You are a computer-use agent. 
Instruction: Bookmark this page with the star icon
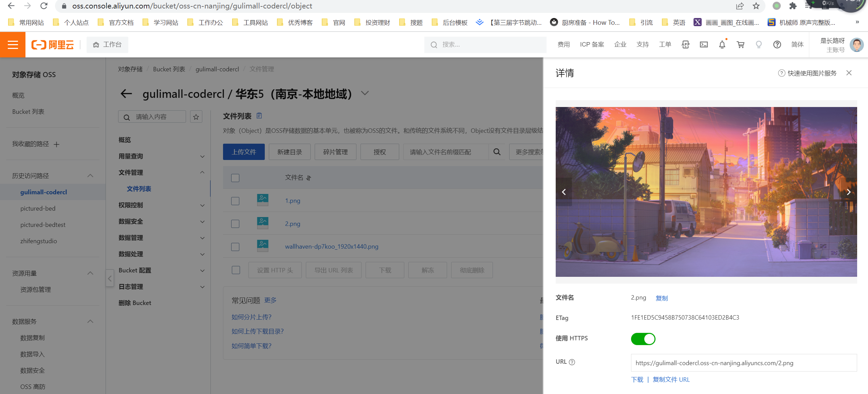[x=756, y=6]
